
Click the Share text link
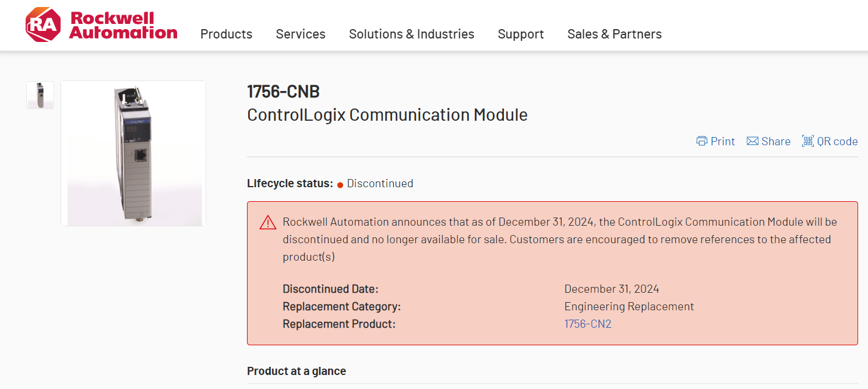776,141
